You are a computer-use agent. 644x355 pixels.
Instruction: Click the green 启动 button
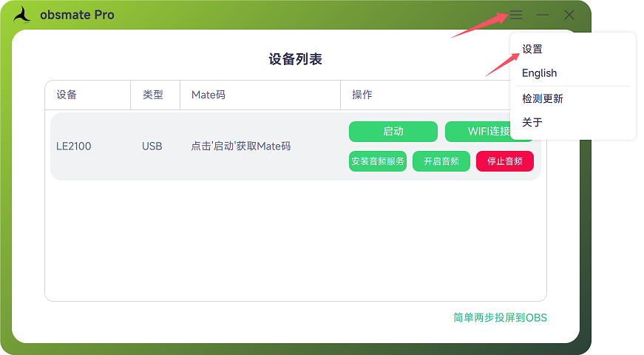393,132
